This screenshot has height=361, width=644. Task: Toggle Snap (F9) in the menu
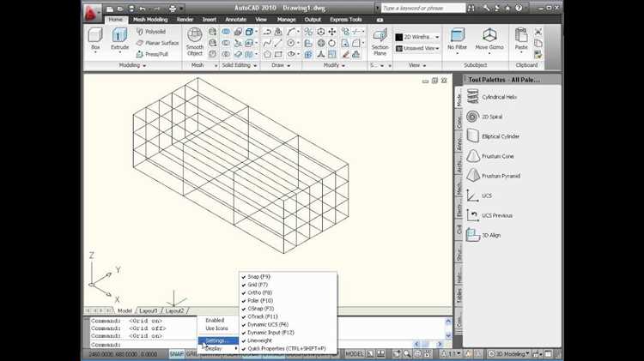[288, 276]
